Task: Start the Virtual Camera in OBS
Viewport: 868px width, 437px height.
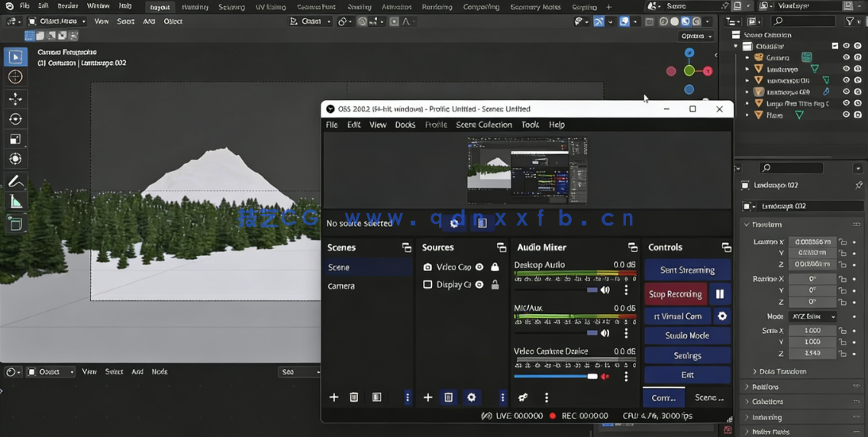Action: 678,316
